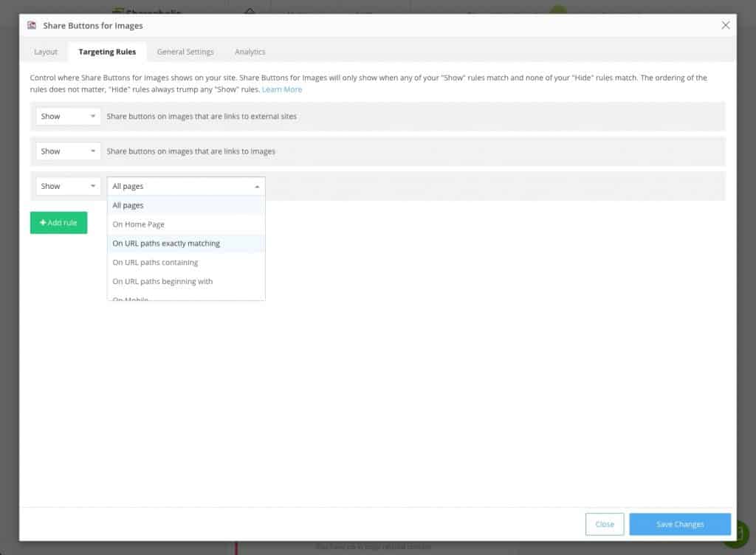Save changes with the blue button
This screenshot has width=756, height=555.
click(679, 524)
